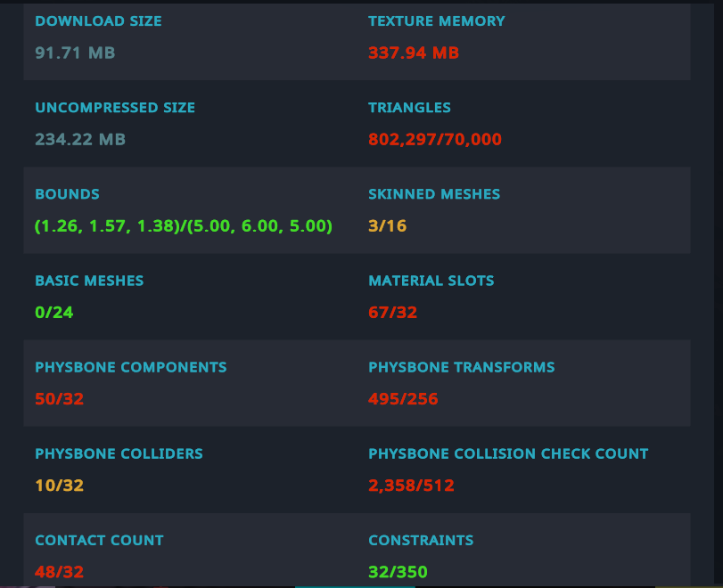Click the yellow 3/16 skinned mesh value
Image resolution: width=723 pixels, height=588 pixels.
point(387,225)
